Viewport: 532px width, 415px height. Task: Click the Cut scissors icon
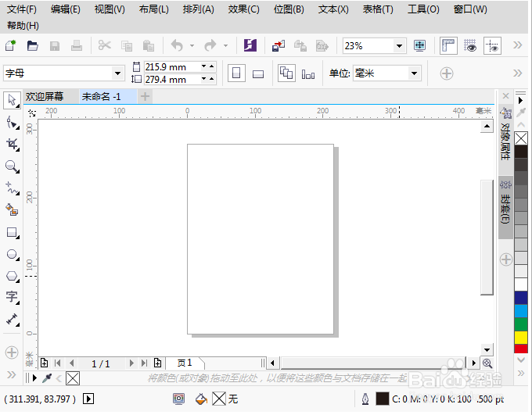coord(105,45)
